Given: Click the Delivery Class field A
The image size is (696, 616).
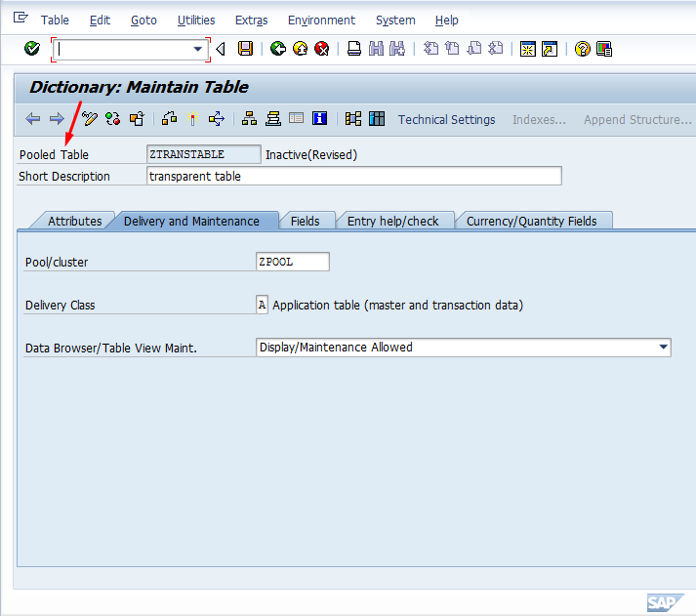Looking at the screenshot, I should click(x=262, y=305).
